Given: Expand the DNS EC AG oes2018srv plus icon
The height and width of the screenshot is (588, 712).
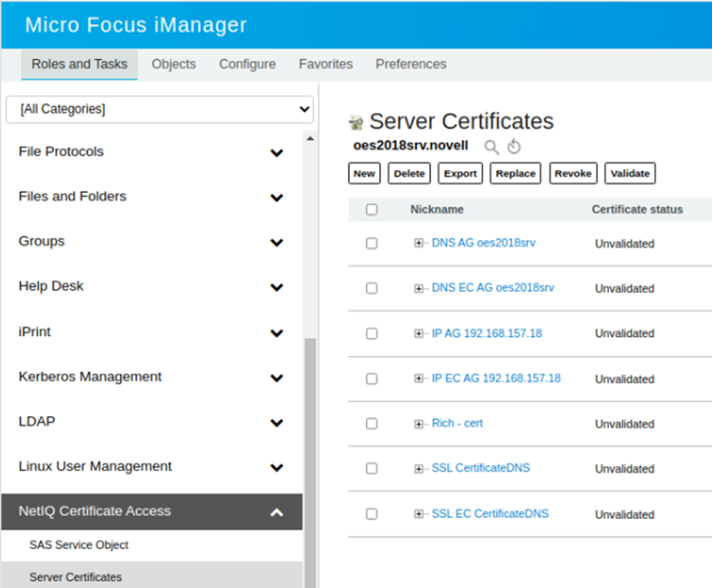Looking at the screenshot, I should coord(419,288).
